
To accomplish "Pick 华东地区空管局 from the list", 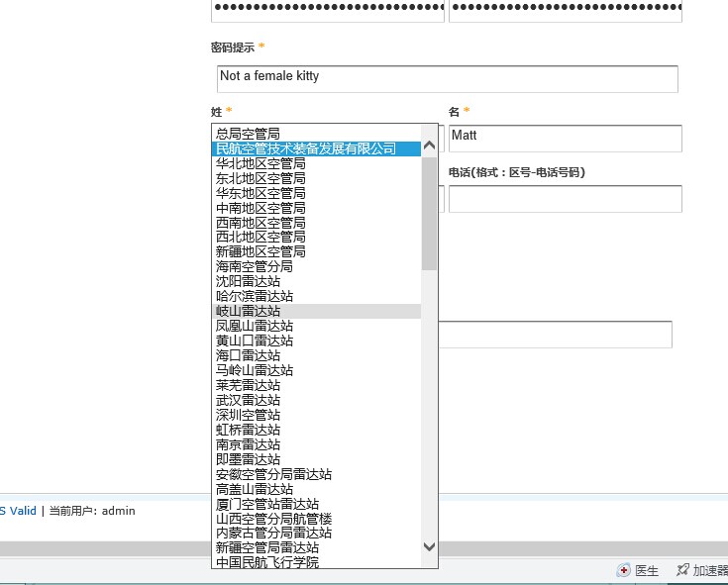I will coord(316,193).
